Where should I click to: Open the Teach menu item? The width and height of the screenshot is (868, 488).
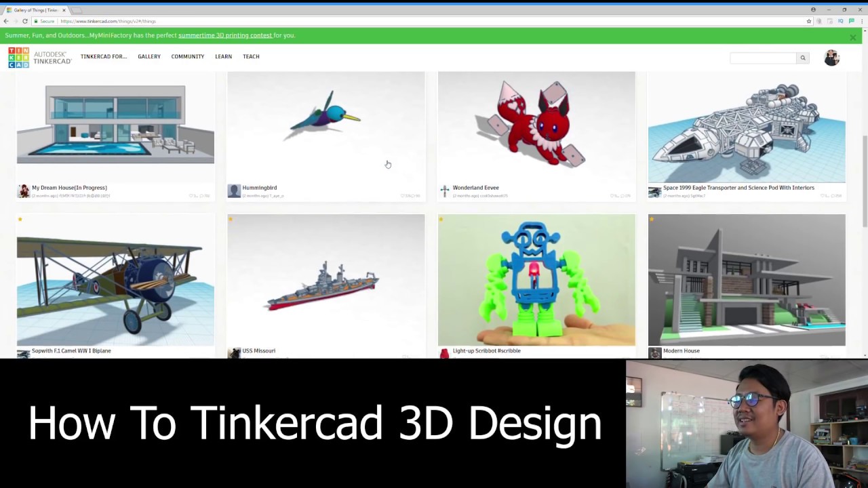coord(251,57)
